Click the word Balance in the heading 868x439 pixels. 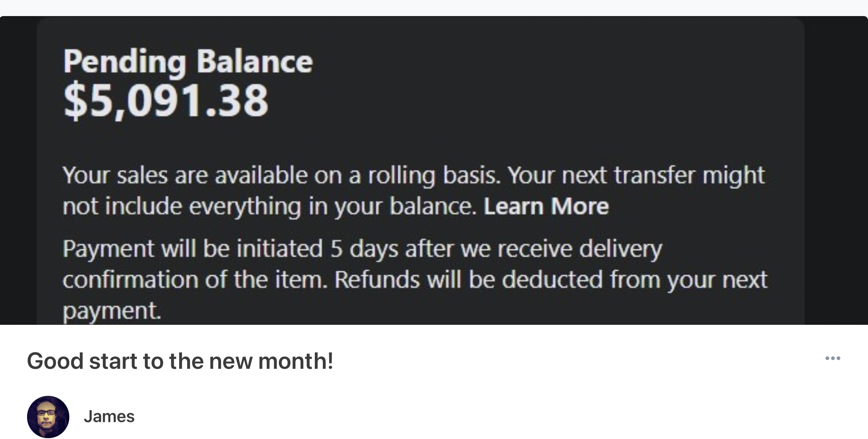(254, 62)
